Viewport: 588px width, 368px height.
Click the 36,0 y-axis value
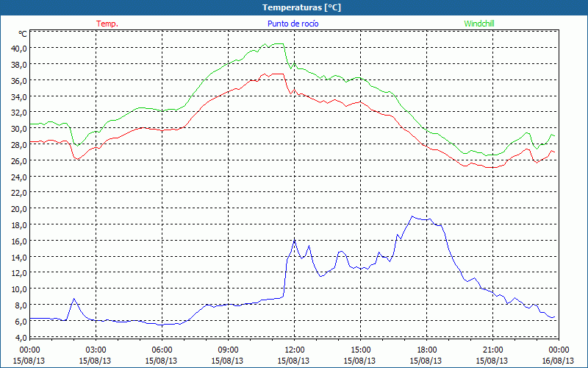tap(19, 81)
